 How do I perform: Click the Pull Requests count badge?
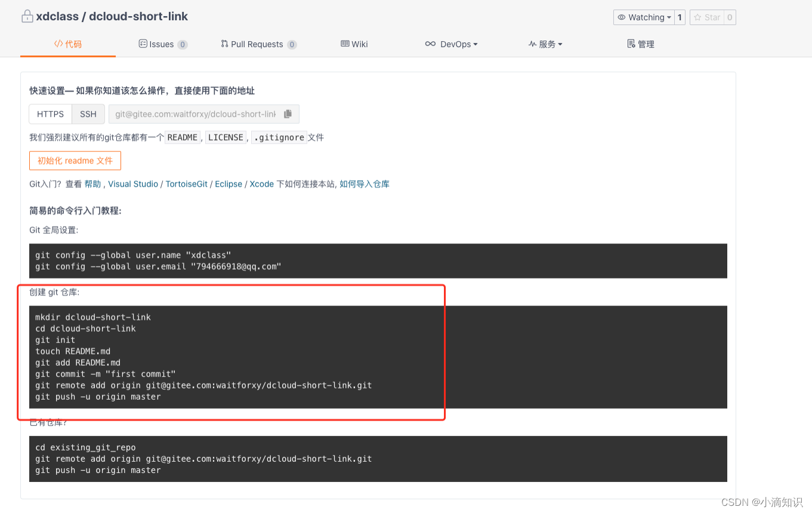coord(292,45)
